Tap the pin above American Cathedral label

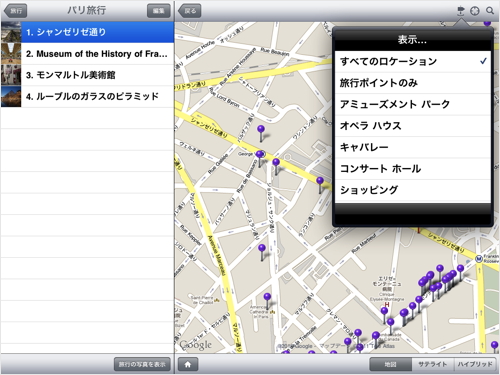[267, 297]
